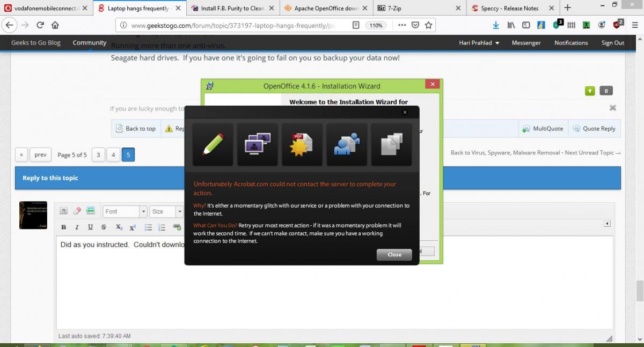Open the Firefox downloads arrow
The height and width of the screenshot is (347, 644).
click(496, 25)
